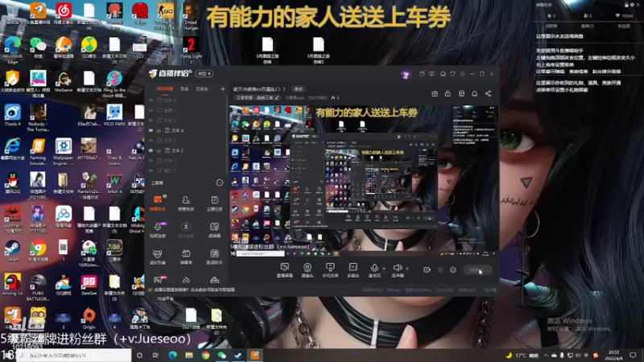644x362 pixels.
Task: Click the Windows taskbar search box
Action: (x=74, y=356)
